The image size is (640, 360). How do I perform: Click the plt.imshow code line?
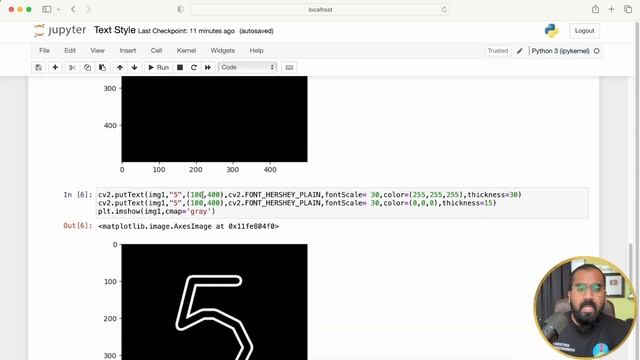(156, 211)
